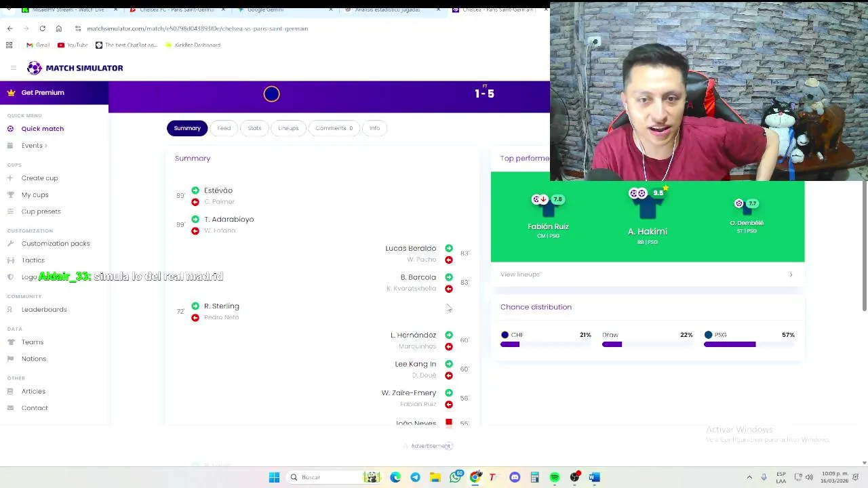Click the Customization packs icon
This screenshot has width=868, height=488.
pyautogui.click(x=10, y=243)
